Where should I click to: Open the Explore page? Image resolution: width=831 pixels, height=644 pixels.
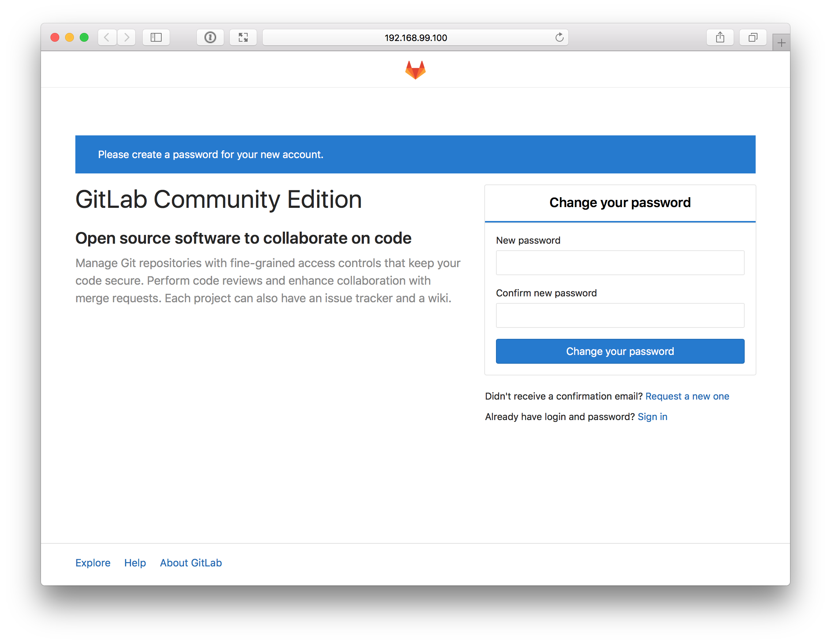coord(93,562)
